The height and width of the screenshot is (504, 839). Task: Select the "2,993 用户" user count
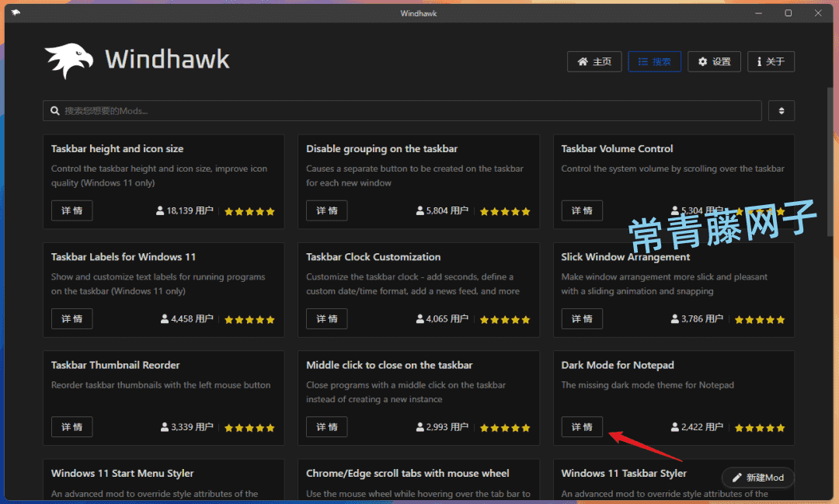point(442,427)
